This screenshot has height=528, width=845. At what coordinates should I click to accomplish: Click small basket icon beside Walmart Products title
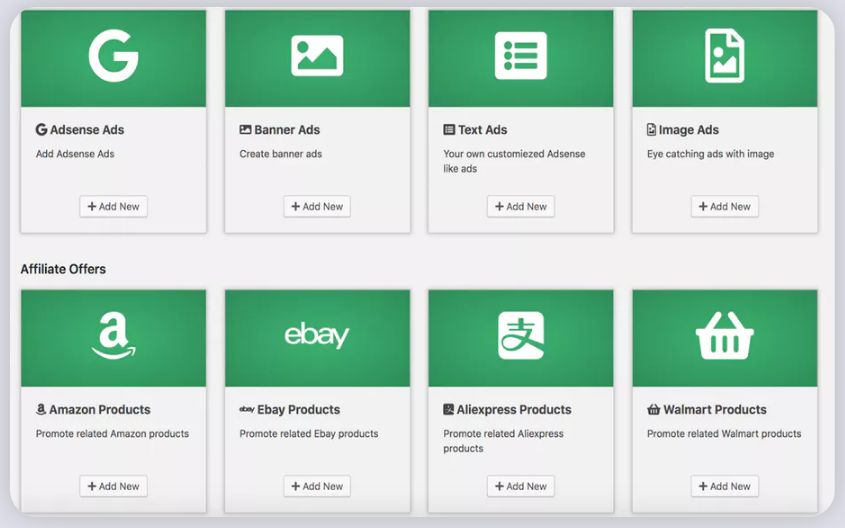[x=654, y=409]
